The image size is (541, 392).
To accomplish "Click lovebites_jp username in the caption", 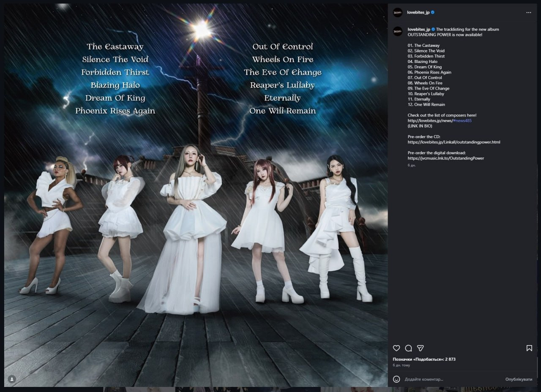I will 419,29.
